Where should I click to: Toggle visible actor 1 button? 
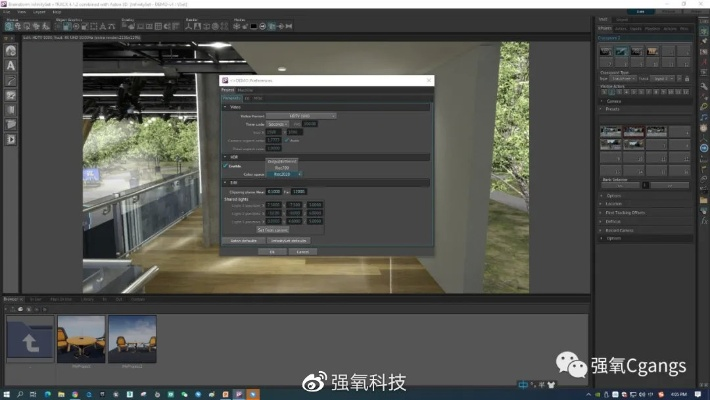click(x=604, y=92)
